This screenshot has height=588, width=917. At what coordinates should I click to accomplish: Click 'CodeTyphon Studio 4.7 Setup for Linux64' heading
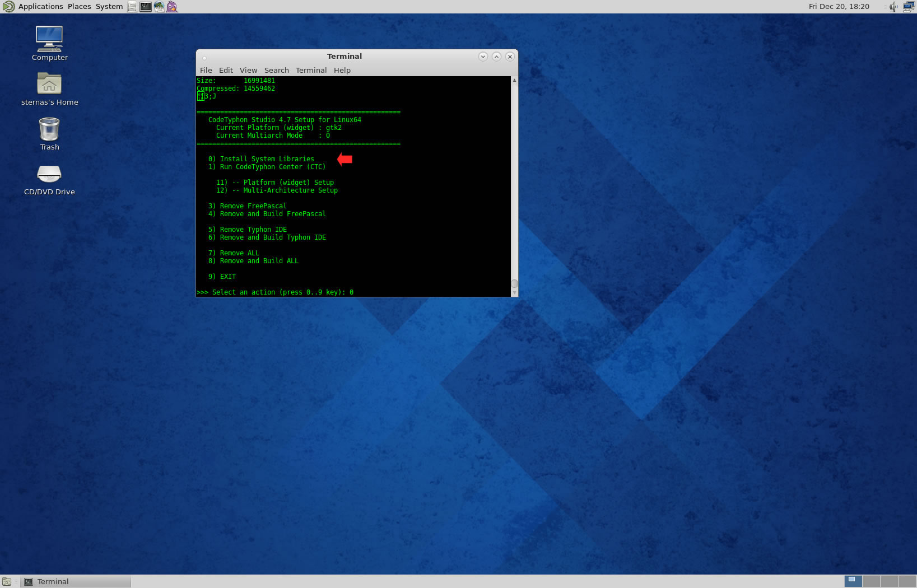[285, 120]
